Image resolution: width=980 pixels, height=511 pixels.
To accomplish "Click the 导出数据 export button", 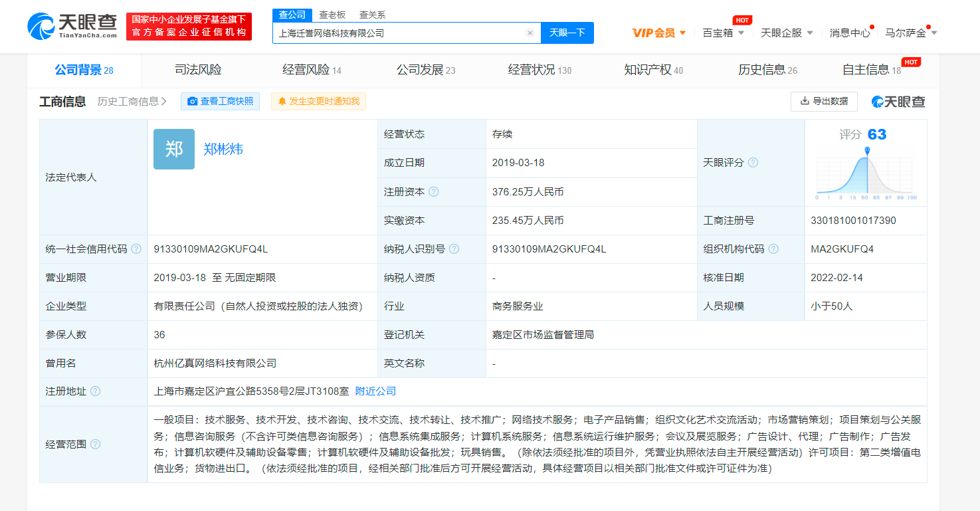I will pyautogui.click(x=824, y=102).
